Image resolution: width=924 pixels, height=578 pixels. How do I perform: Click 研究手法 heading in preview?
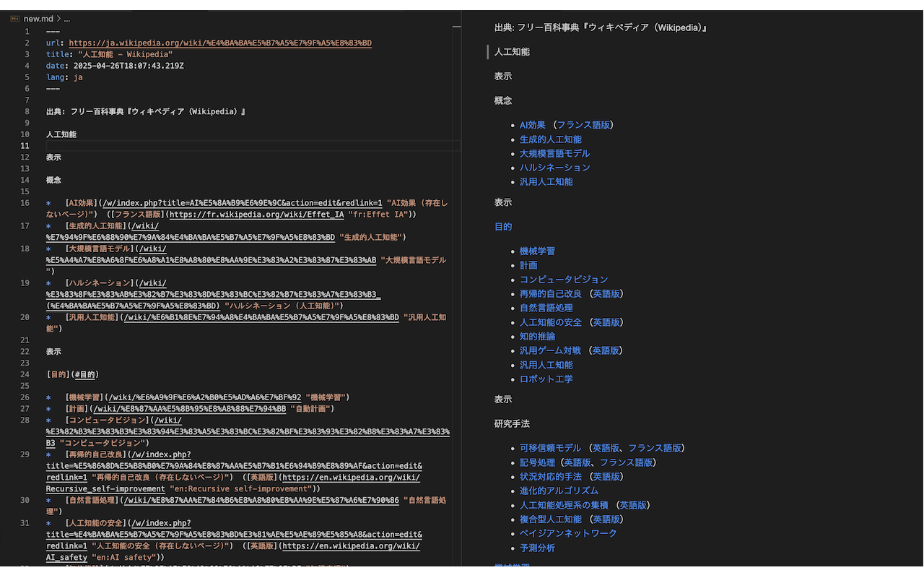pyautogui.click(x=512, y=423)
